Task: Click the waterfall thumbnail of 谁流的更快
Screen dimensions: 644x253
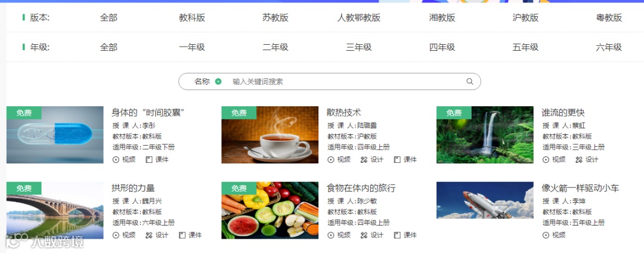Action: 485,135
